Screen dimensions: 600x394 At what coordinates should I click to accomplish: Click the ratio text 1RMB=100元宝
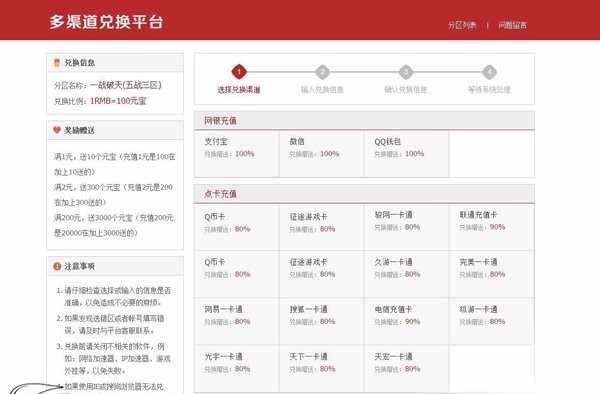pyautogui.click(x=118, y=101)
